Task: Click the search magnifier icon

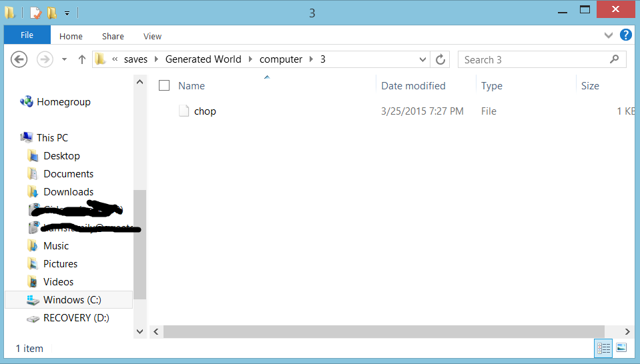Action: coord(614,59)
